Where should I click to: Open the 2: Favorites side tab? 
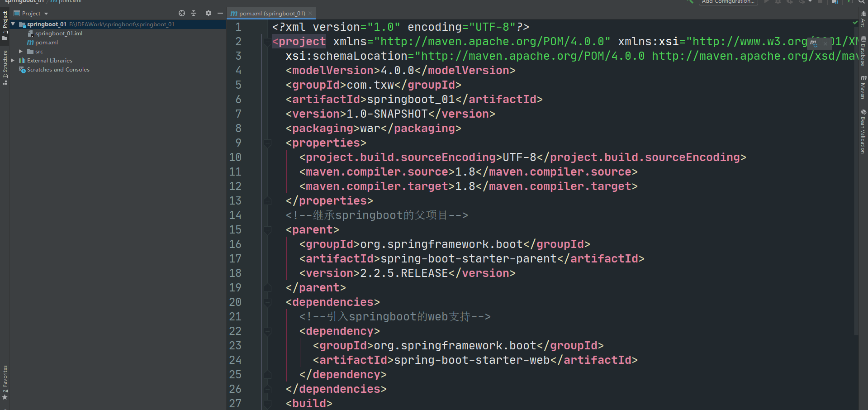point(5,383)
